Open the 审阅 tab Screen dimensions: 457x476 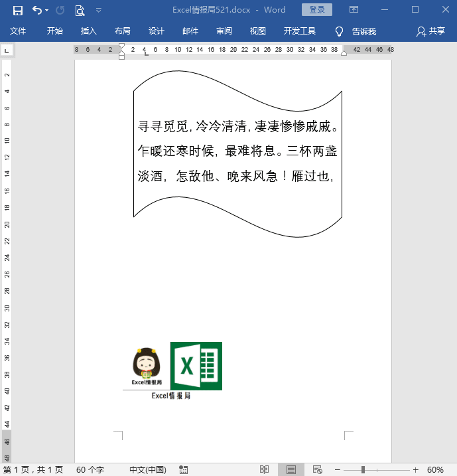[x=224, y=31]
